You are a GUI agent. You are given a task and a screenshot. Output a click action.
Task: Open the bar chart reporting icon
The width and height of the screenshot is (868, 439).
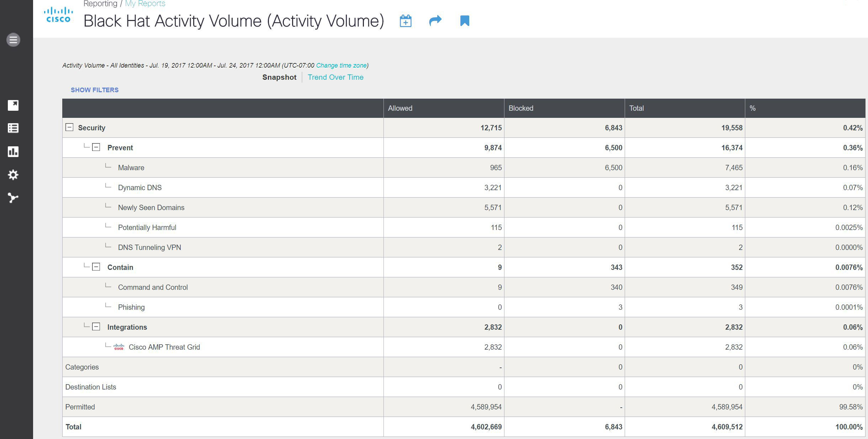coord(13,152)
